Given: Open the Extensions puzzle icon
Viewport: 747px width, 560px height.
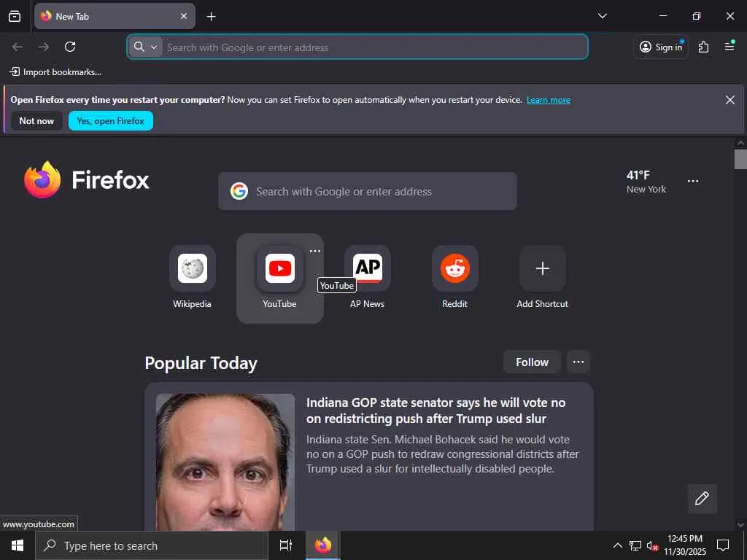Looking at the screenshot, I should coord(704,47).
